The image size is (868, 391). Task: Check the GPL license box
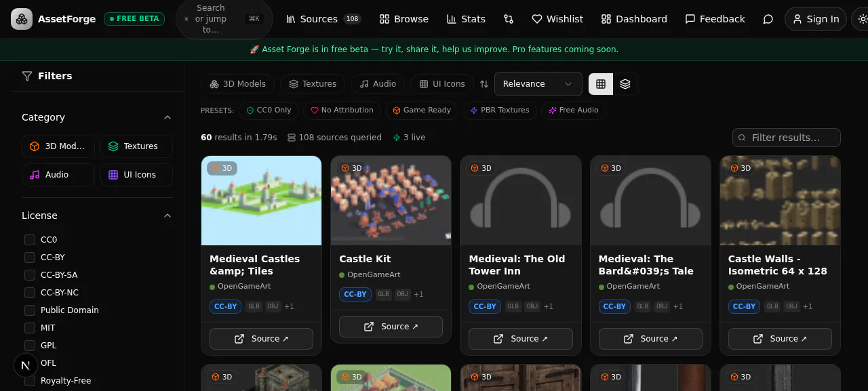point(30,346)
